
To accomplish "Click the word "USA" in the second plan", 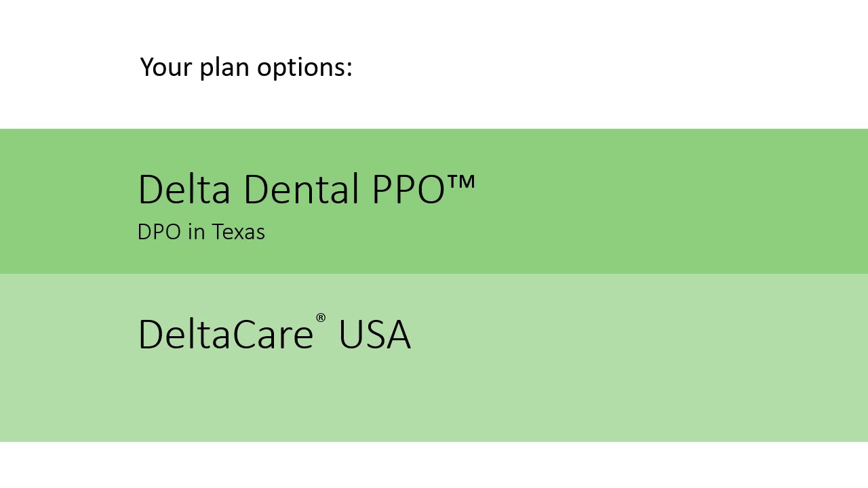I will (374, 334).
